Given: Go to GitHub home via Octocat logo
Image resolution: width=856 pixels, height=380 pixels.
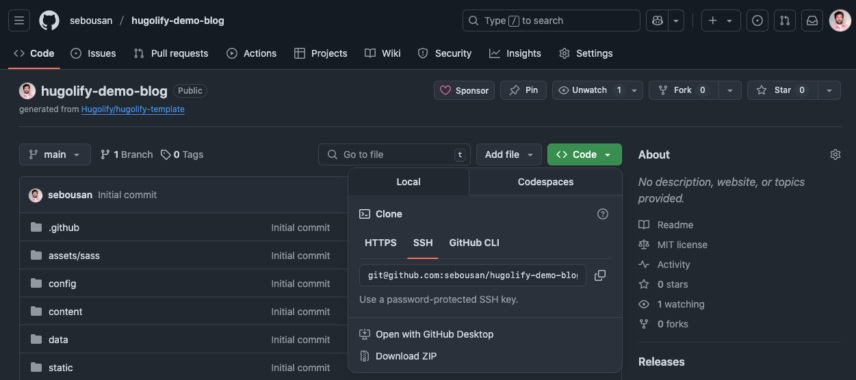Looking at the screenshot, I should coord(49,21).
